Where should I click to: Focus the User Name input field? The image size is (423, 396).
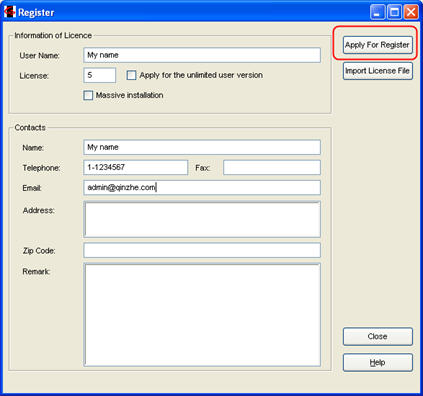click(x=202, y=55)
